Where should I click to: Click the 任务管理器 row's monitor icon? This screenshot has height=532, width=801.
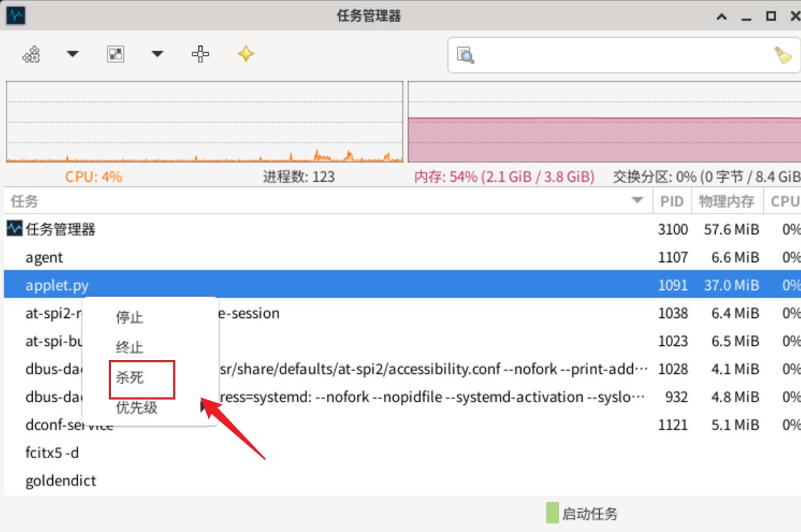[x=14, y=228]
